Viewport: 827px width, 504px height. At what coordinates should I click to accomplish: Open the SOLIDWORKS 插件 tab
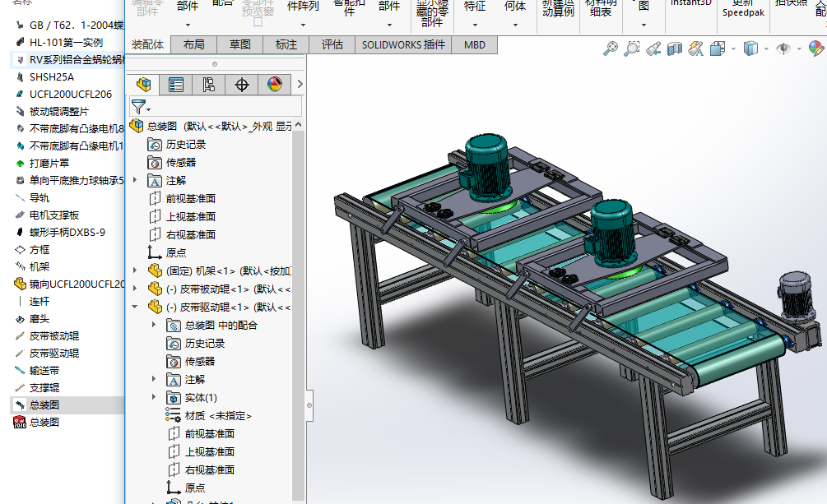click(x=403, y=45)
